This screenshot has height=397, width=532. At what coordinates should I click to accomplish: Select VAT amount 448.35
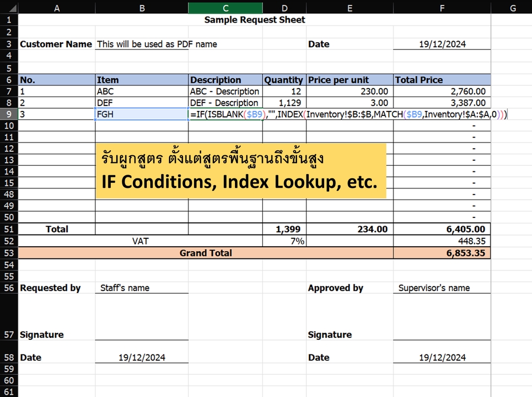(x=442, y=241)
